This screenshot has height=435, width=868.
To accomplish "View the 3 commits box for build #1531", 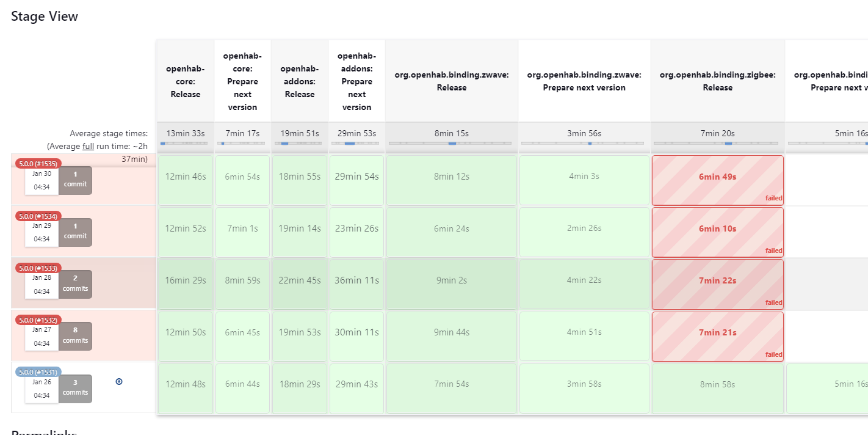I will [75, 388].
